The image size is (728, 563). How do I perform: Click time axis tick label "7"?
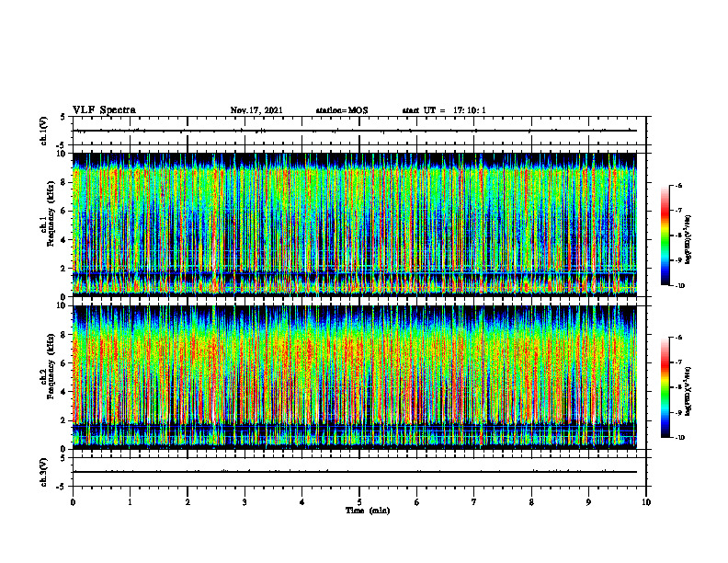tap(474, 502)
